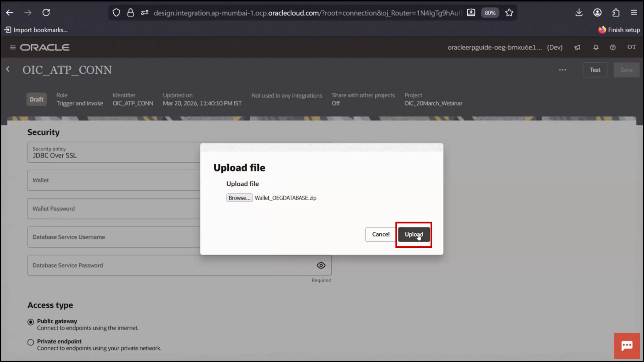Viewport: 644px width, 362px height.
Task: Bookmark this page with the star icon
Action: tap(509, 13)
